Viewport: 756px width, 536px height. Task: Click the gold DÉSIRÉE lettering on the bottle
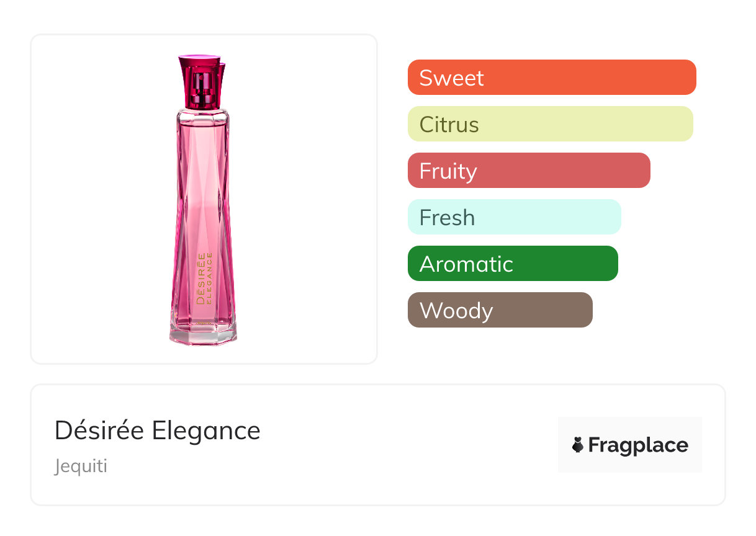click(x=200, y=279)
